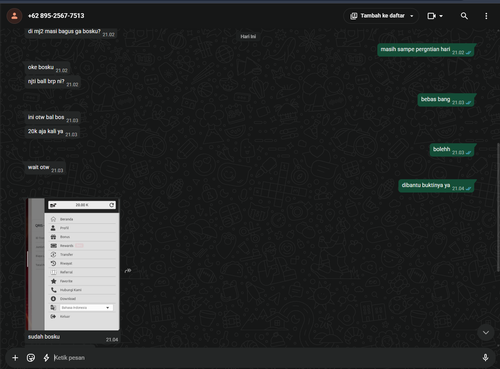Expand the video call options arrow
The image size is (500, 369).
tap(441, 16)
